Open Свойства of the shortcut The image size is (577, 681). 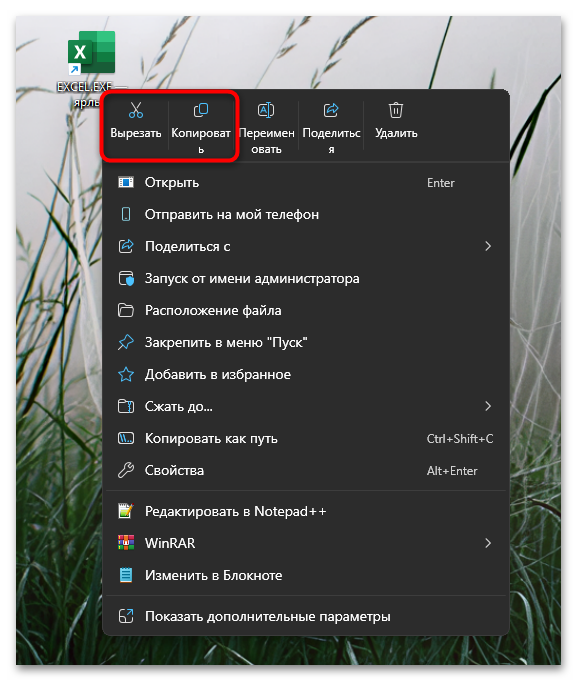[x=306, y=470]
